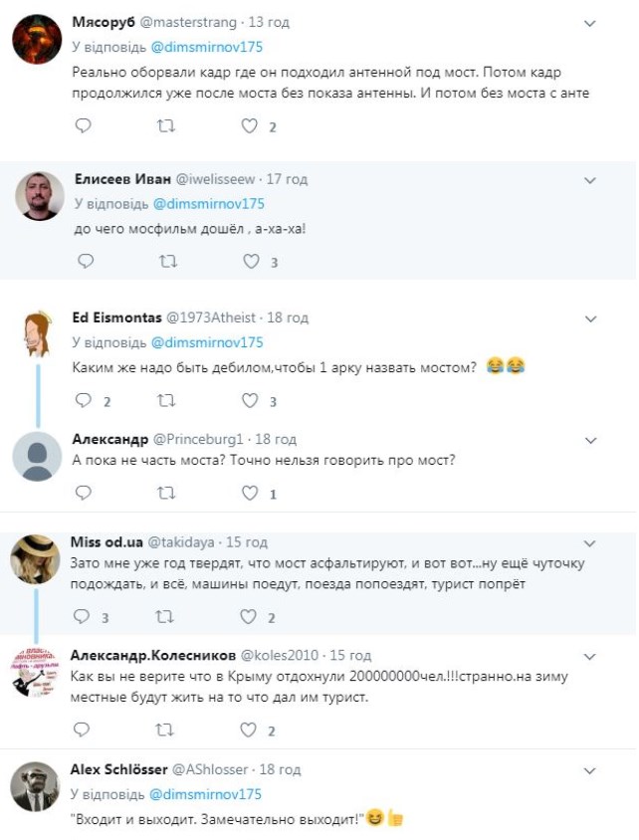
Task: Open dropdown arrow on Alex Schlösser's tweet
Action: 589,770
